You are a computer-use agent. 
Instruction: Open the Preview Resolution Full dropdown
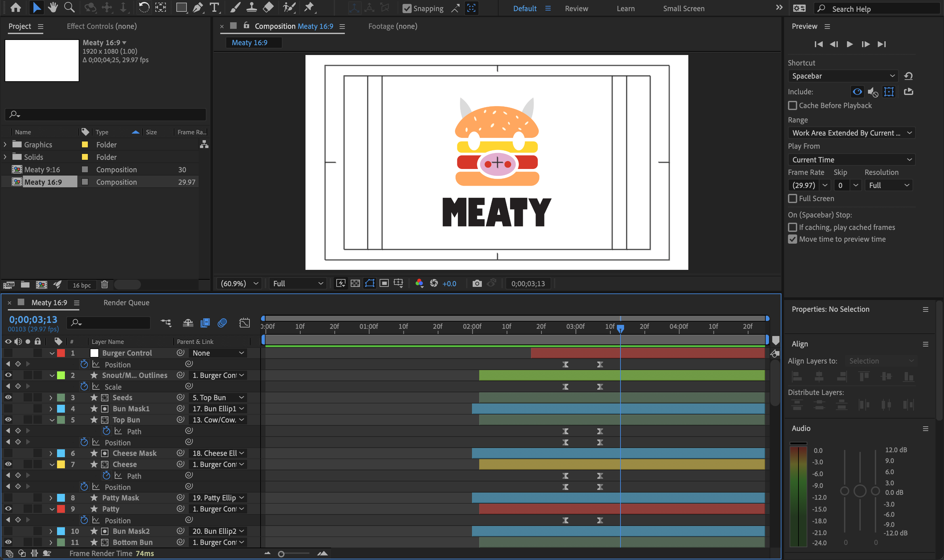click(889, 185)
